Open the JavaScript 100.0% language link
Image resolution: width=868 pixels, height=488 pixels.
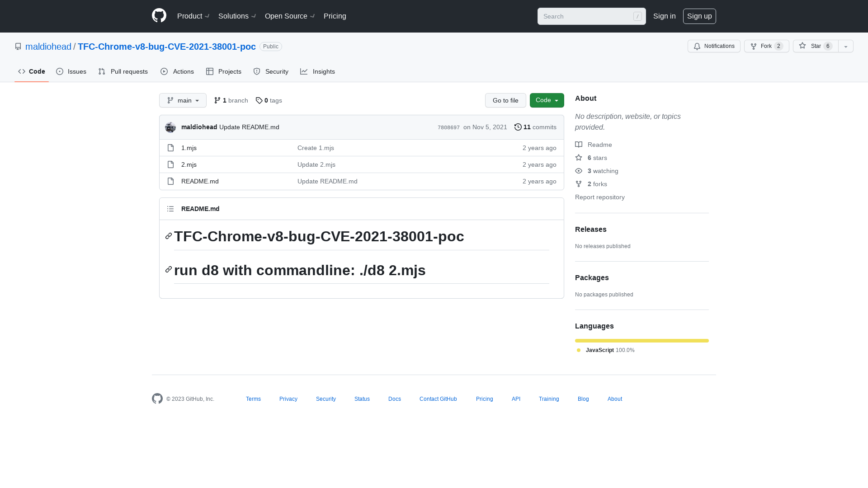606,350
